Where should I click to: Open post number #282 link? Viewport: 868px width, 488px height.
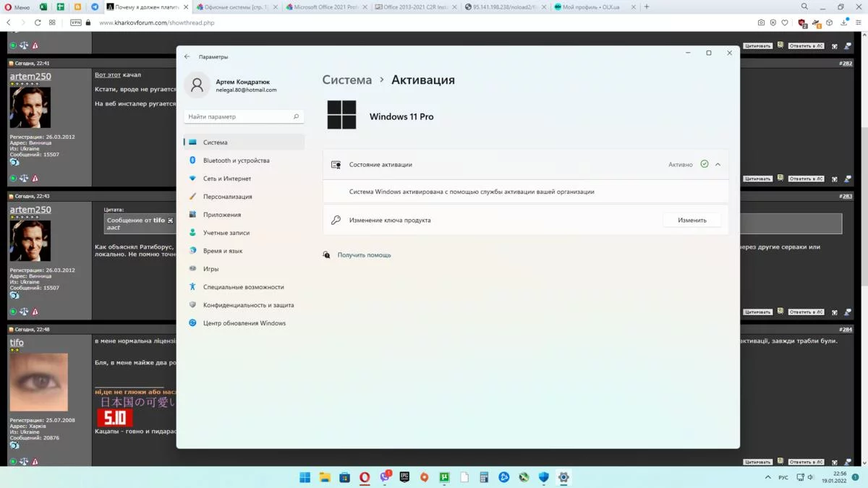tap(846, 64)
